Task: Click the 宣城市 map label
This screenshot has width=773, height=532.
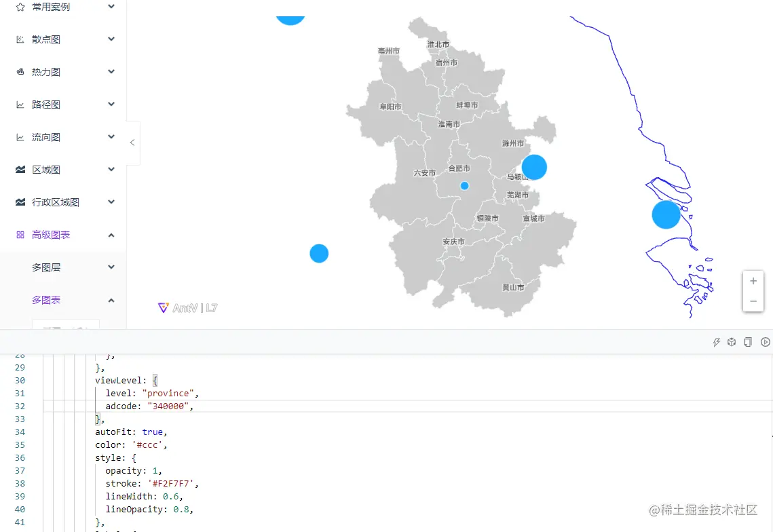Action: coord(534,218)
